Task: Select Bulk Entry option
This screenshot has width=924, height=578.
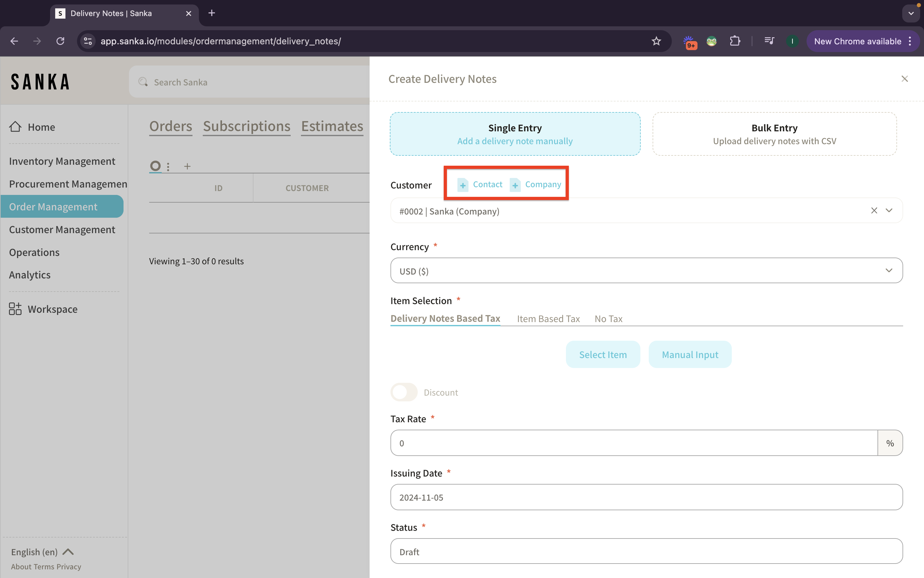Action: tap(774, 134)
